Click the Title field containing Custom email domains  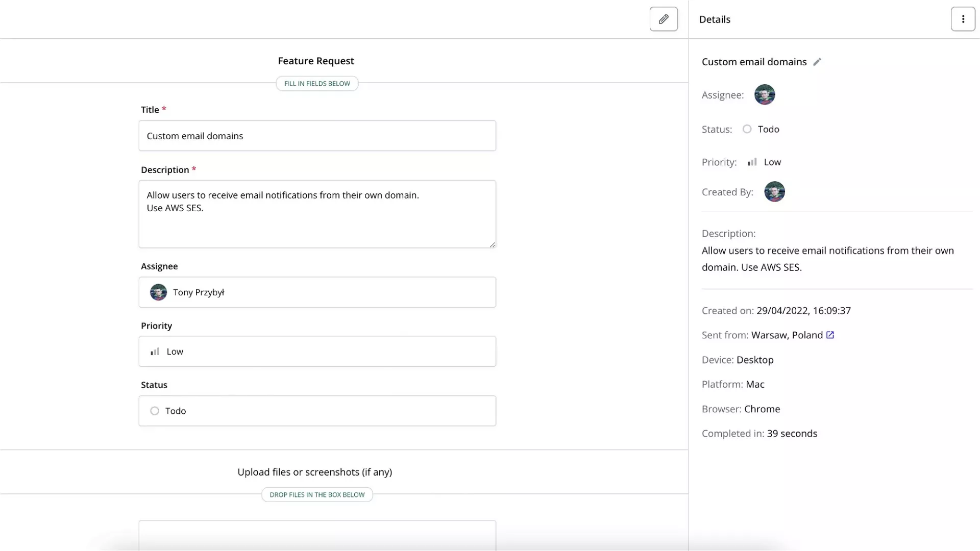point(317,136)
